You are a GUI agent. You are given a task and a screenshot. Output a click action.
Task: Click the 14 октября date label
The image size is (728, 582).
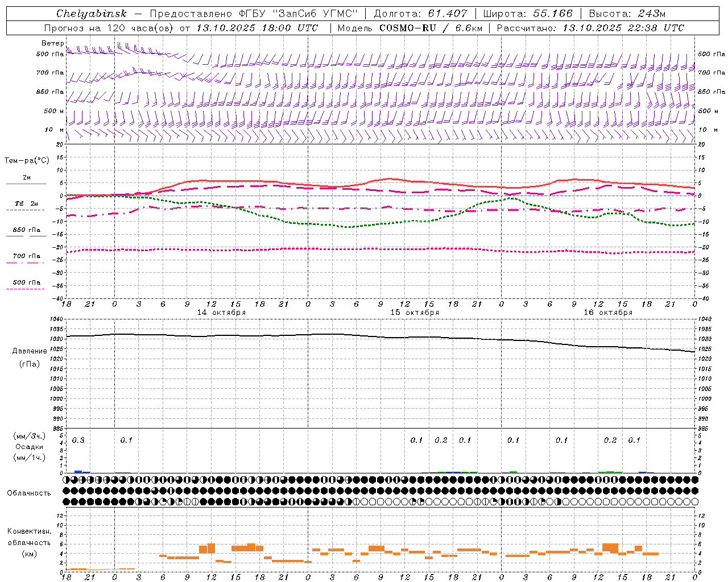(x=221, y=313)
